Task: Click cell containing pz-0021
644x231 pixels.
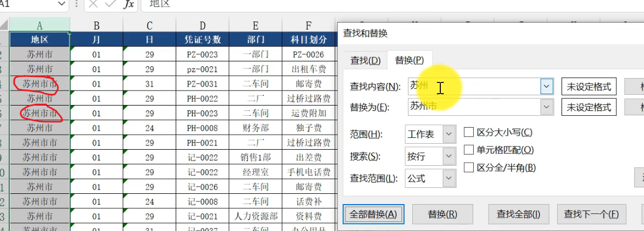Action: pyautogui.click(x=203, y=69)
